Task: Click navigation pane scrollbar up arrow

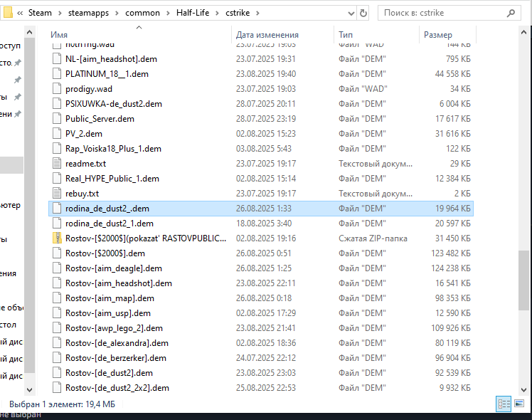Action: click(30, 33)
